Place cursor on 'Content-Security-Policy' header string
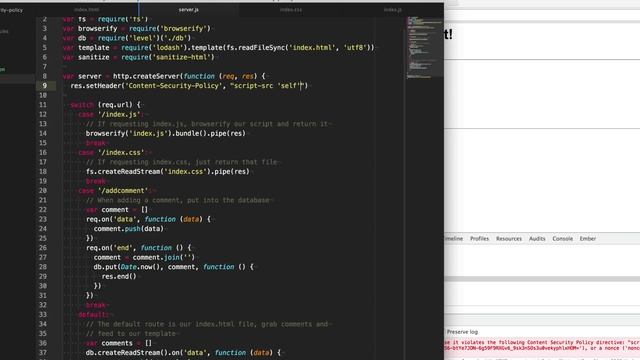 174,86
